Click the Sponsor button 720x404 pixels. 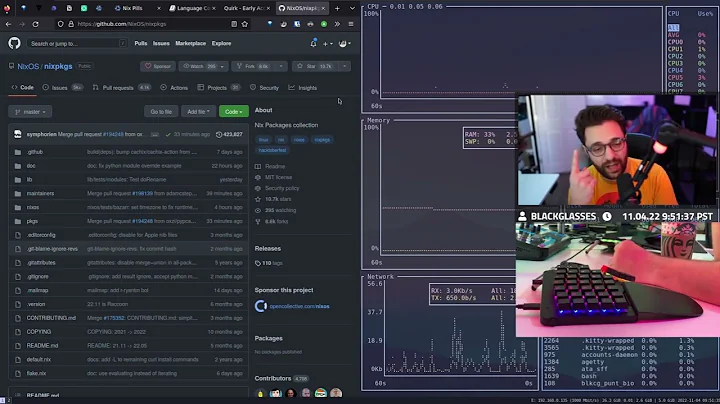pyautogui.click(x=158, y=66)
